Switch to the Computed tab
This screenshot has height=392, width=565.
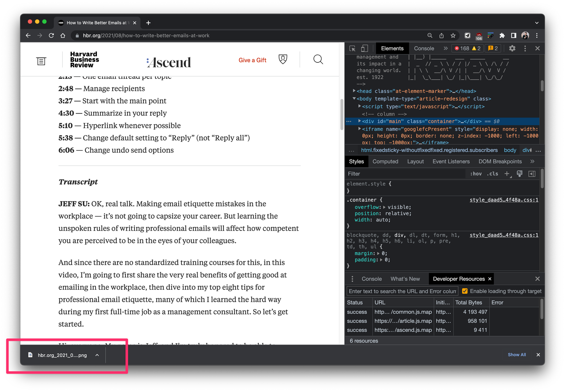[x=385, y=161]
